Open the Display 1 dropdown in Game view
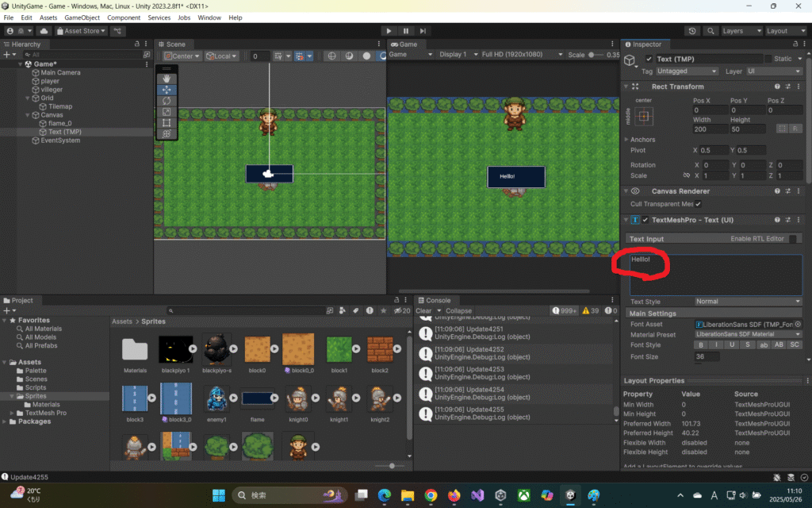812x508 pixels. (x=458, y=55)
